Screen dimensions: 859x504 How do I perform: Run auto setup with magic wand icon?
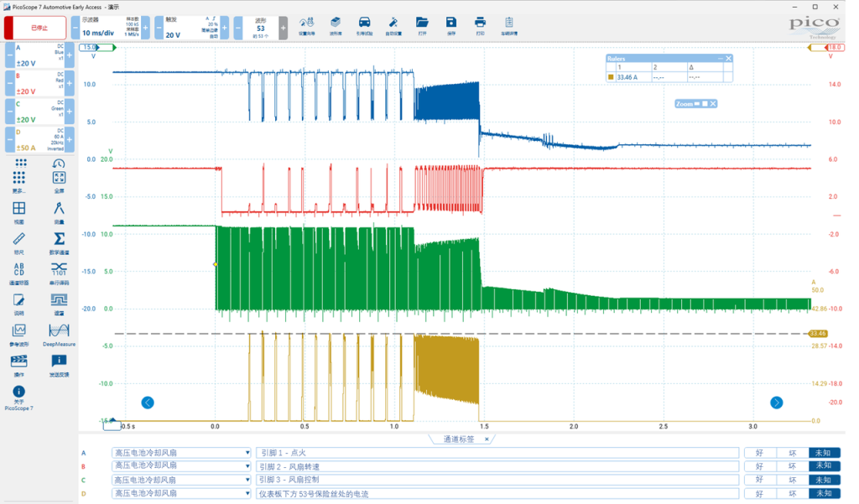click(x=393, y=25)
